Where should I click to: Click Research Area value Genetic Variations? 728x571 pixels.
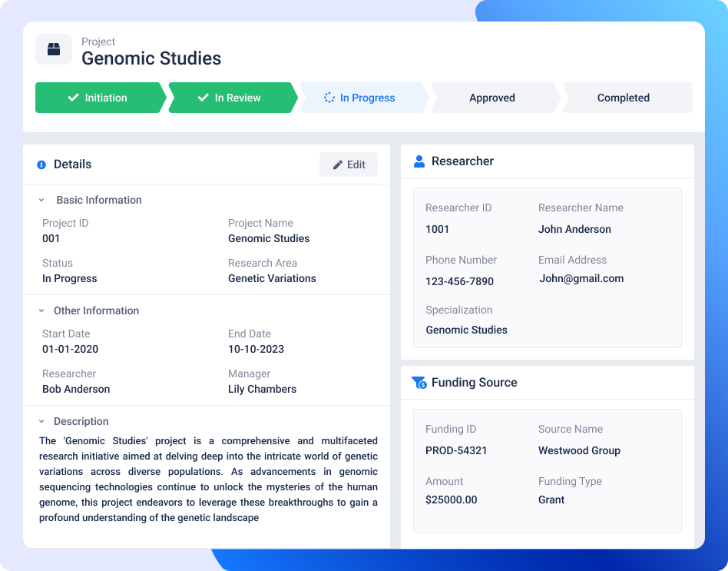coord(272,278)
